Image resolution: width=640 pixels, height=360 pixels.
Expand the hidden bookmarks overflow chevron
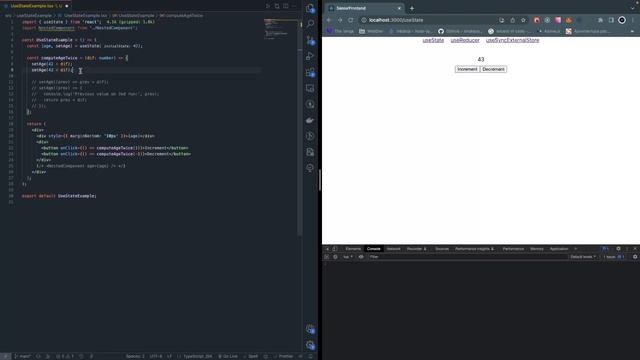632,31
